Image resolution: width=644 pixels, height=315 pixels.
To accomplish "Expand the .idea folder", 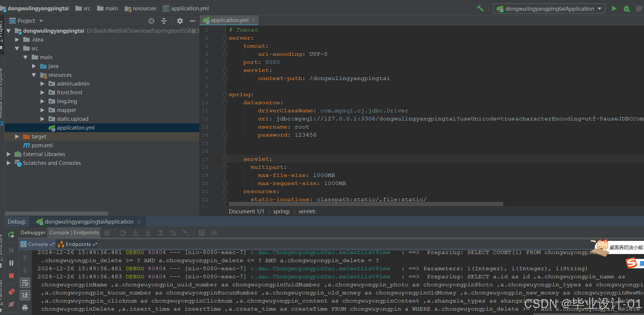I will 17,40.
